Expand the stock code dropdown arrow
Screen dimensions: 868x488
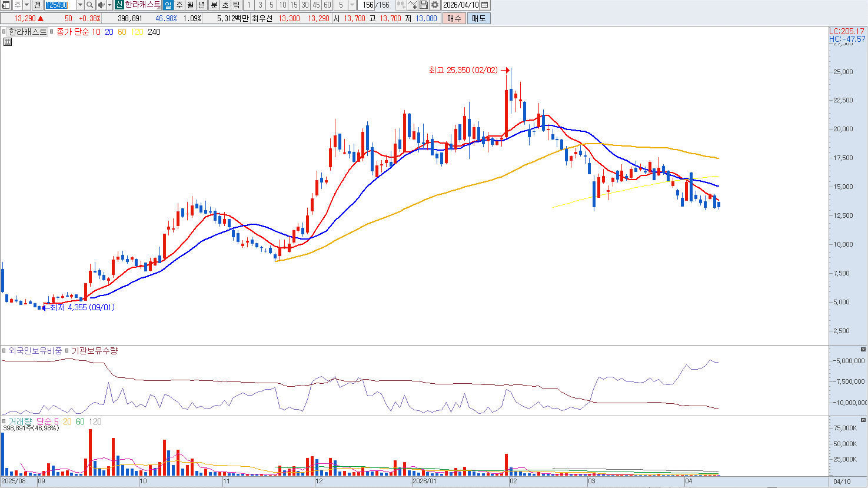pos(80,5)
